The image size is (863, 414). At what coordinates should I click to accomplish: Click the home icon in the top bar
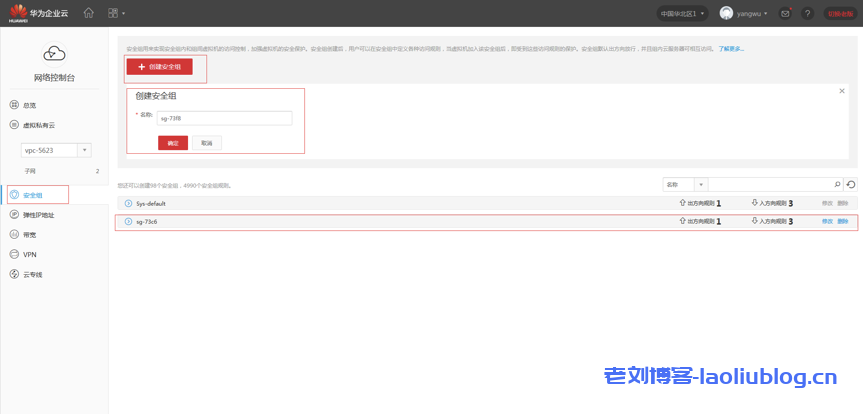89,13
